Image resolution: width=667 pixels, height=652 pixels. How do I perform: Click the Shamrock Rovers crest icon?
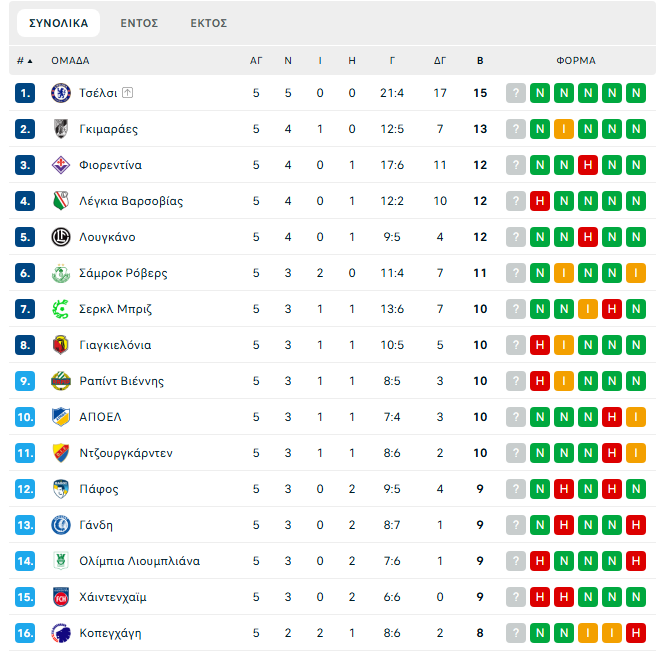[60, 273]
